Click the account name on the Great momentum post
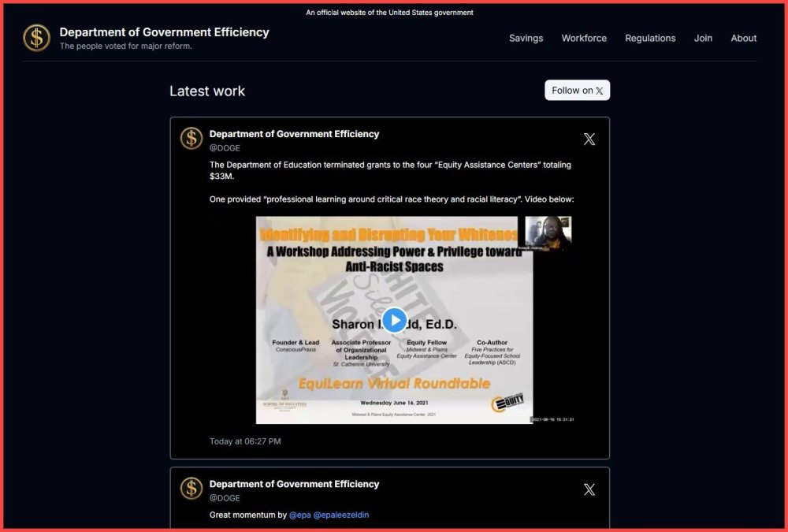 [294, 484]
